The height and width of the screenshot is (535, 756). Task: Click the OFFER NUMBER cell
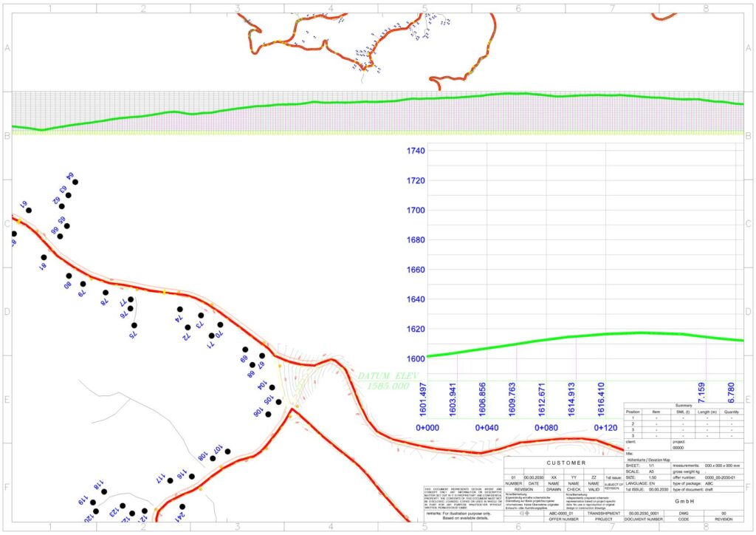pos(563,519)
